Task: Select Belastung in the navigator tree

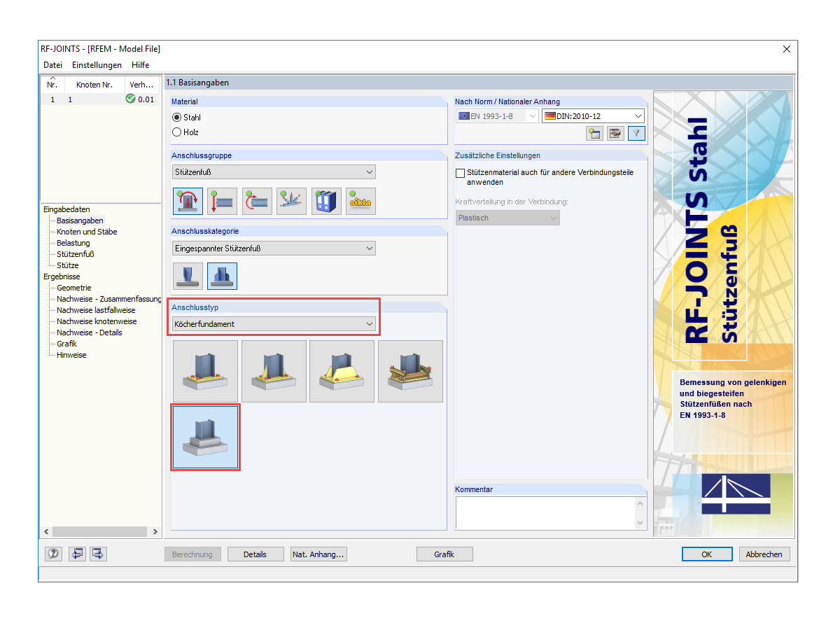Action: point(73,243)
